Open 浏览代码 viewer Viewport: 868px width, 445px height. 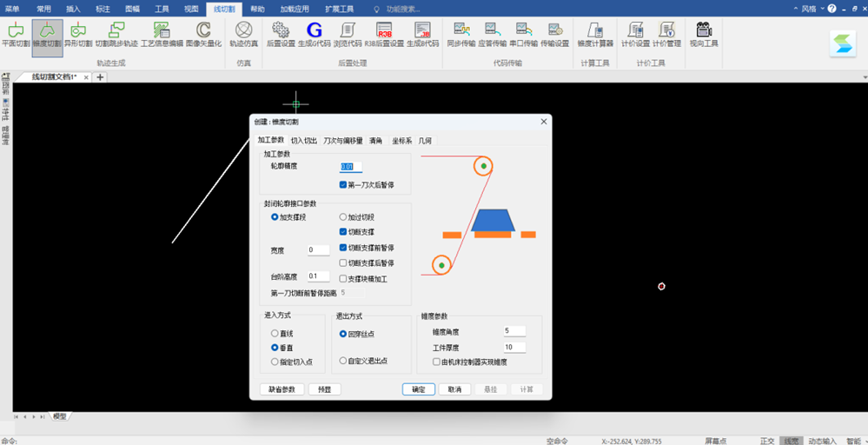[x=348, y=34]
